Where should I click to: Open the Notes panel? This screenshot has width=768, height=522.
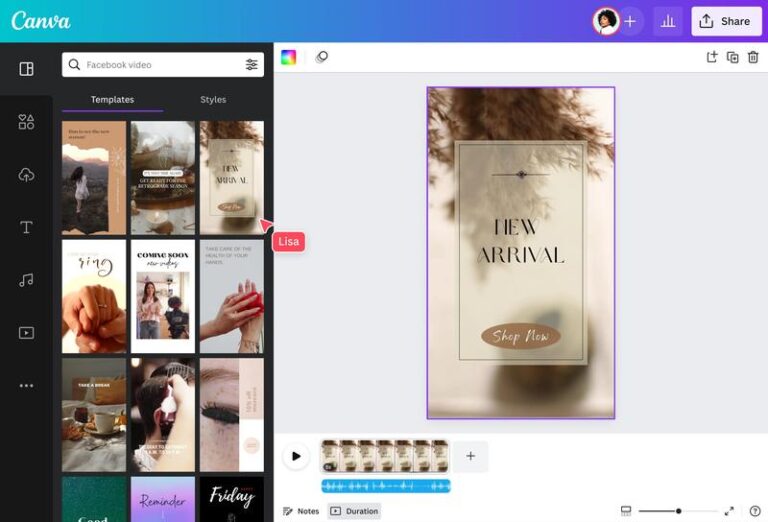301,511
